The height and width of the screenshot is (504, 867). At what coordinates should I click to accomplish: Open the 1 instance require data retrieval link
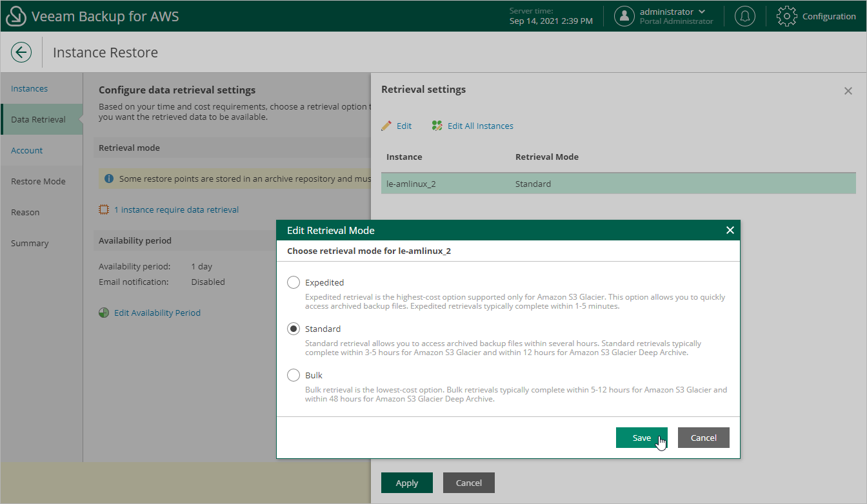tap(177, 209)
